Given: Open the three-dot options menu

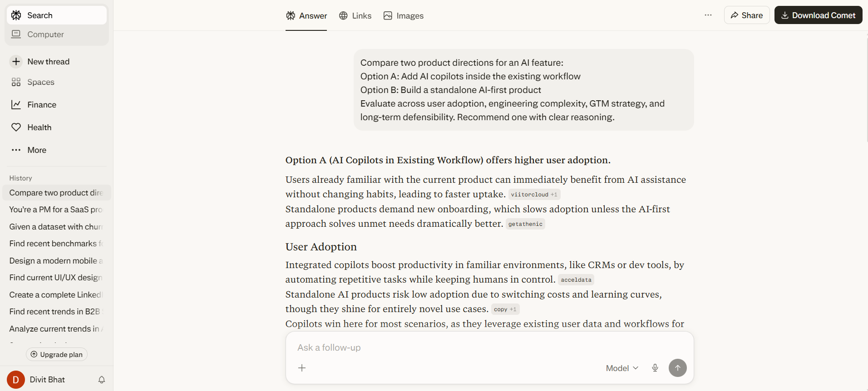Looking at the screenshot, I should 708,15.
